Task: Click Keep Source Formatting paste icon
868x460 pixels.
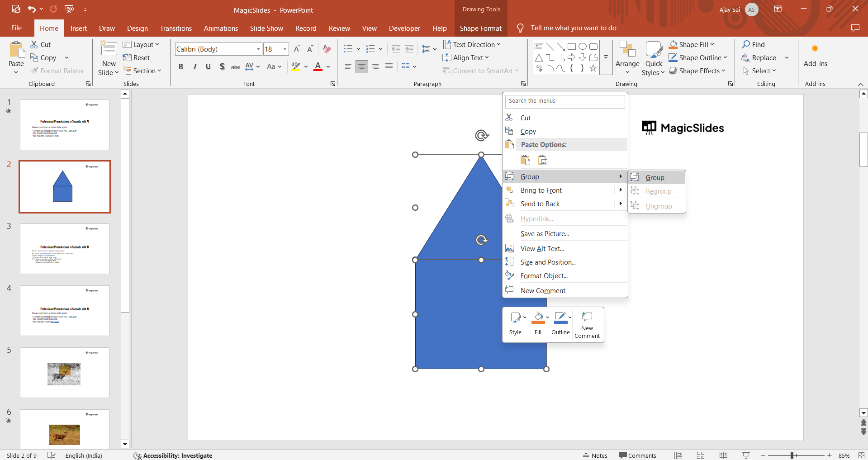Action: 526,161
